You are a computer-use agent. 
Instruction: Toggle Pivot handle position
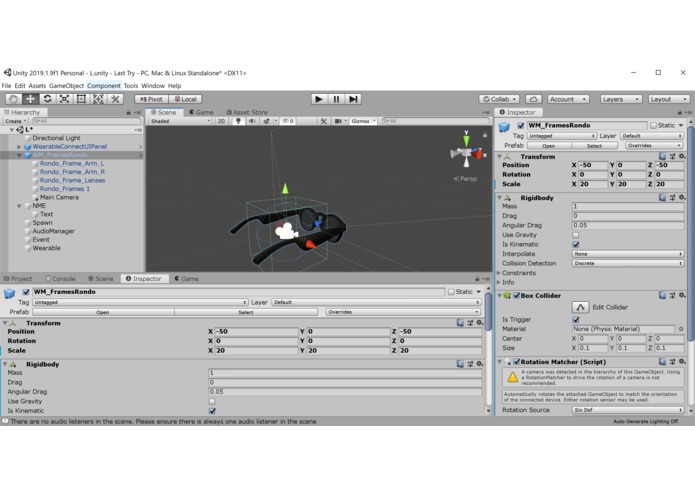tap(151, 99)
